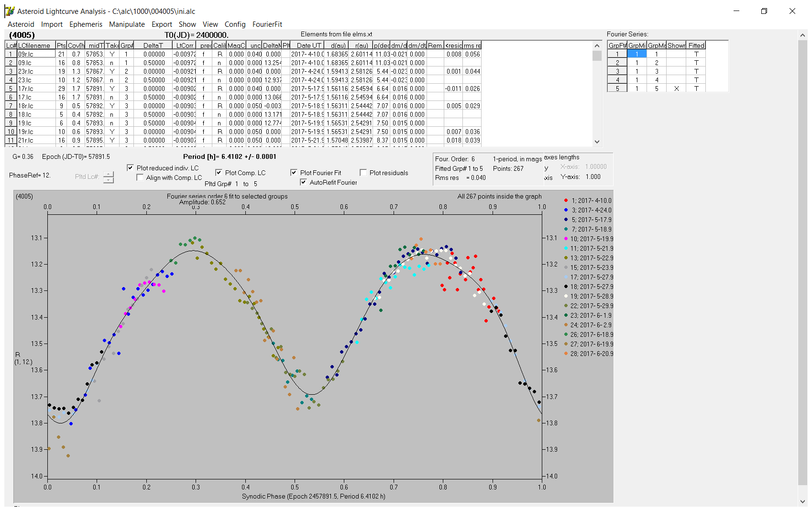812x511 pixels.
Task: Click the Epoch (JD-T0)= 57891.5 text
Action: pyautogui.click(x=76, y=157)
